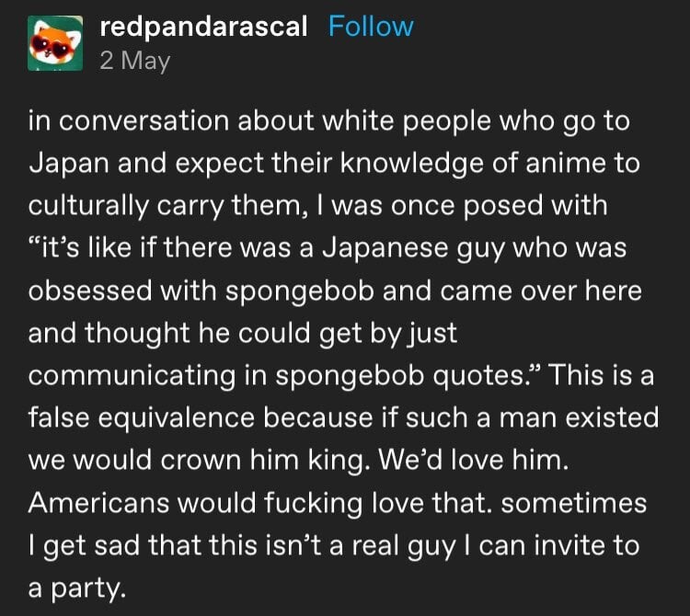The height and width of the screenshot is (616, 690).
Task: Click the sentence 'We'd love him.'
Action: pos(473,461)
